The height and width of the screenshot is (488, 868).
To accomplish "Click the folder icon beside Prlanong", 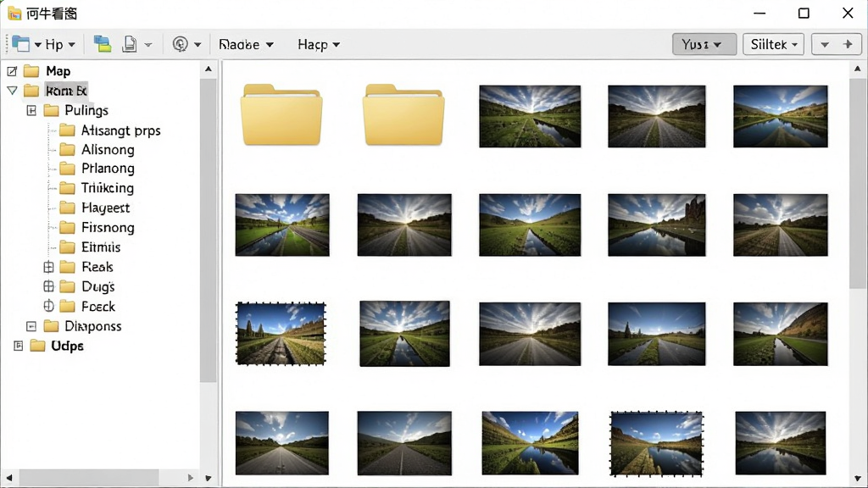I will (67, 169).
